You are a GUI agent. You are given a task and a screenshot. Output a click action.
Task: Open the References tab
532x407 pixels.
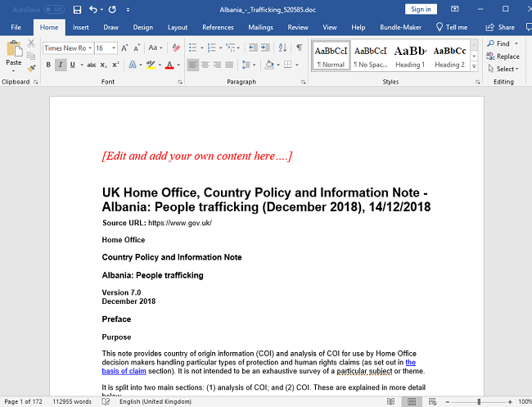click(x=218, y=28)
